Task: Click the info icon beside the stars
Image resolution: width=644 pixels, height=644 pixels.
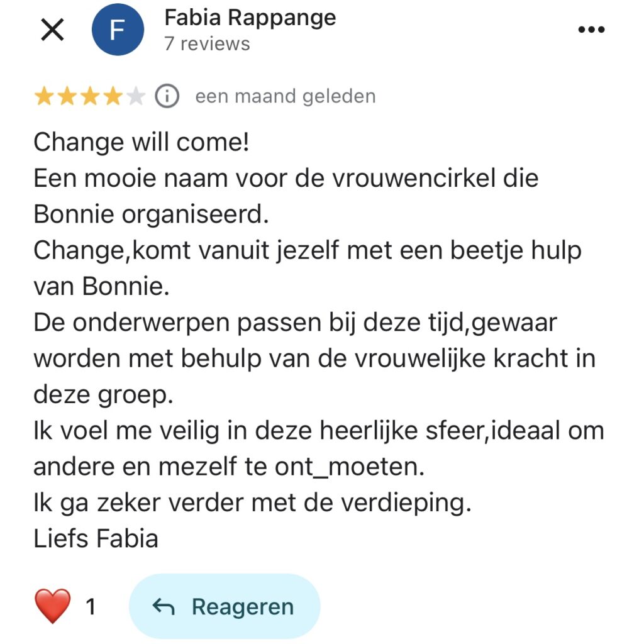Action: [x=167, y=96]
